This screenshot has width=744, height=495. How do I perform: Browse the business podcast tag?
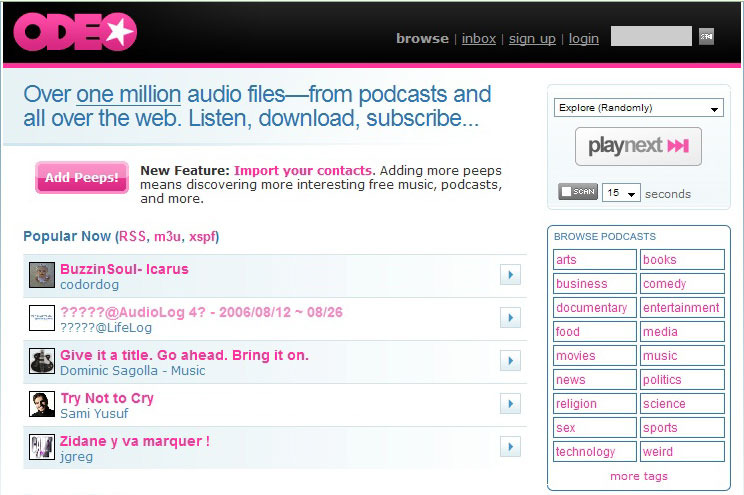tap(595, 283)
